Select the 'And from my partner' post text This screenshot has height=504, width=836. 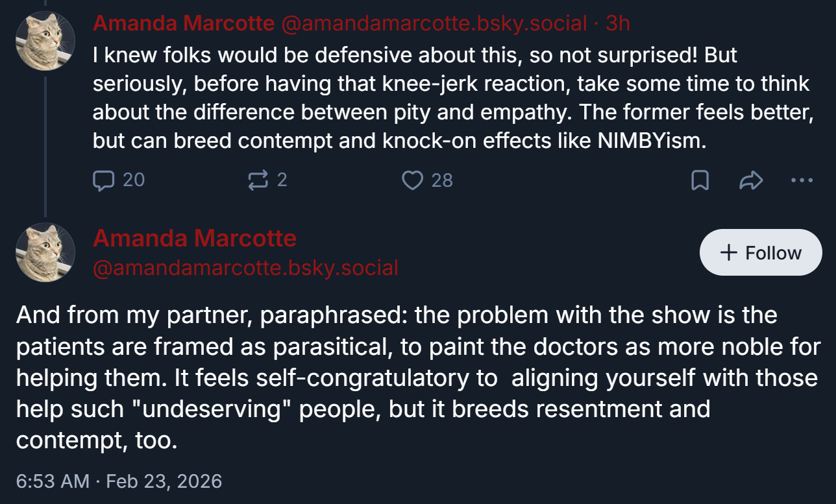tap(415, 378)
